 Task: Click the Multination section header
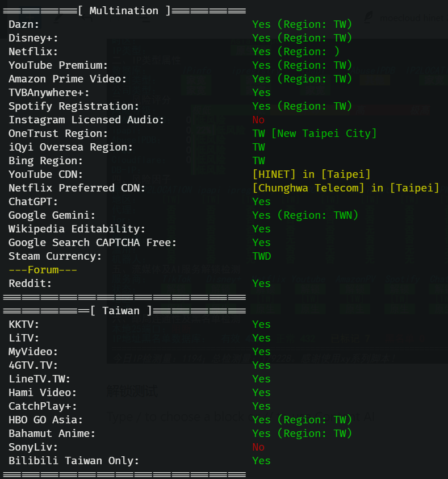coord(124,11)
